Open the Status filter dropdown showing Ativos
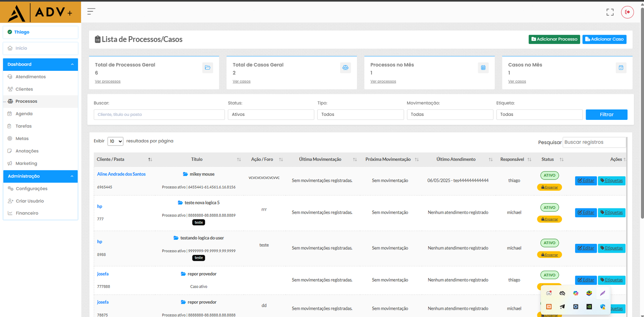644x317 pixels. click(x=271, y=115)
